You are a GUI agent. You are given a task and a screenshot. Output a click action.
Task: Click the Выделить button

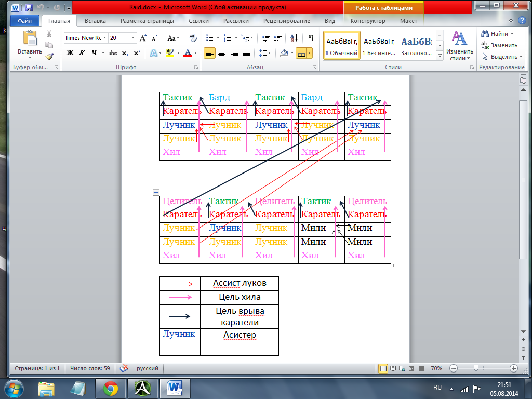tap(502, 57)
